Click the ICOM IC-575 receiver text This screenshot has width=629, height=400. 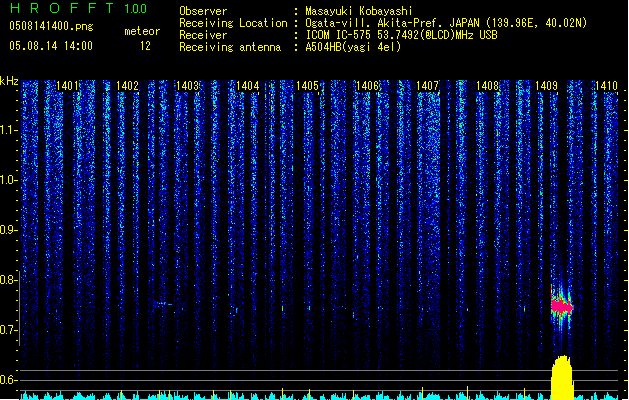pos(401,35)
